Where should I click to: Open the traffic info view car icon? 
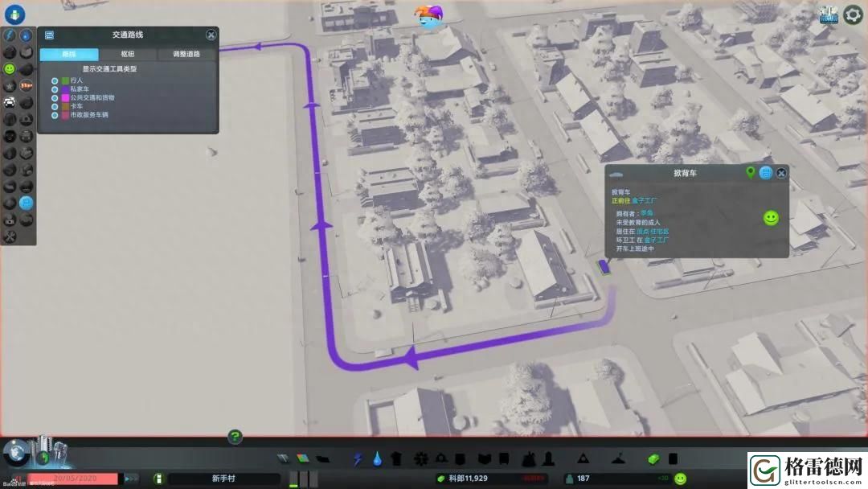point(10,102)
